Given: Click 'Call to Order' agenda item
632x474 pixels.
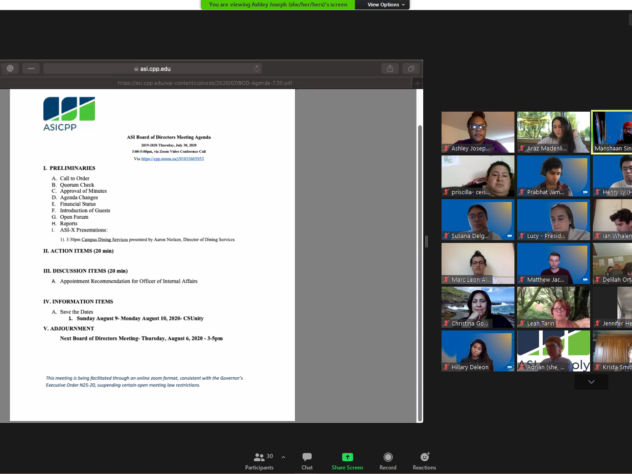Looking at the screenshot, I should [75, 178].
